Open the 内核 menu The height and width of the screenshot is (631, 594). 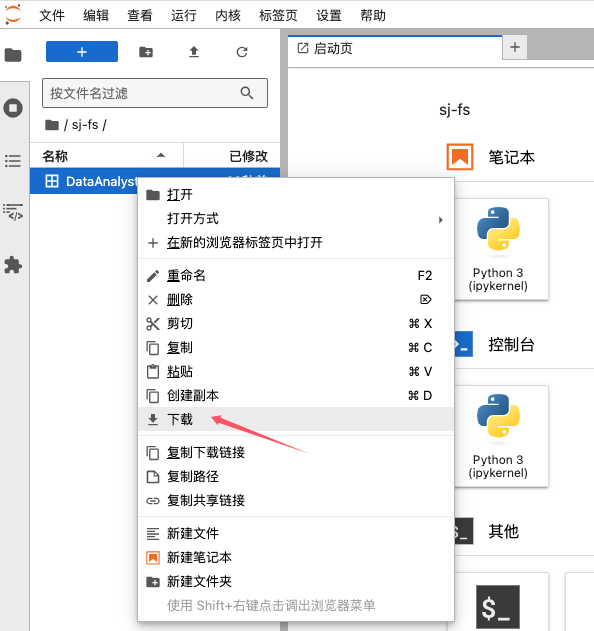point(228,15)
